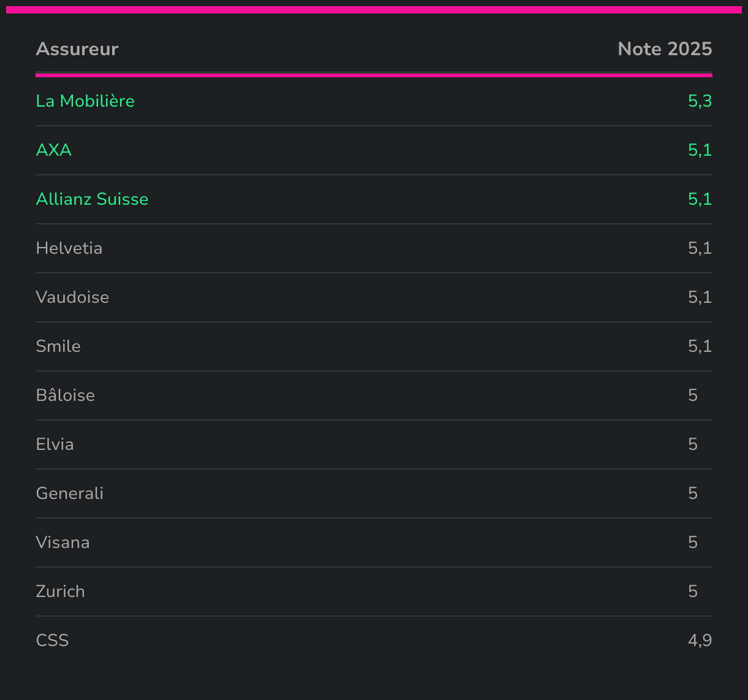Screen dimensions: 748x700
Task: Click the Note 2025 column header
Action: click(x=665, y=49)
